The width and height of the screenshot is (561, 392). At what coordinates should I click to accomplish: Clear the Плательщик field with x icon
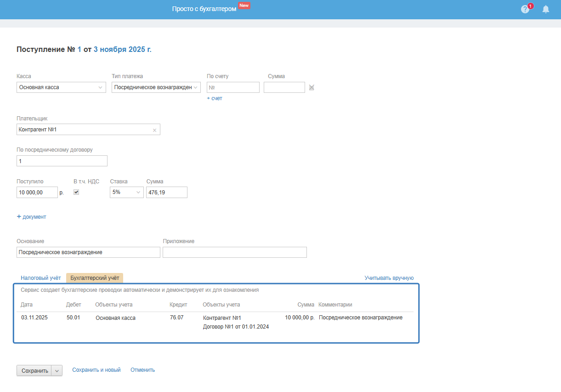click(154, 130)
